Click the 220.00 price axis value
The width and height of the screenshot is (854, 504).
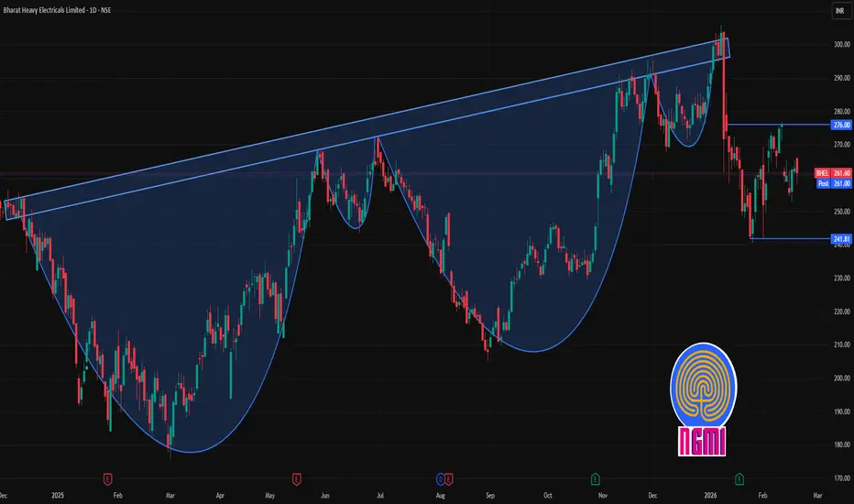pos(841,312)
